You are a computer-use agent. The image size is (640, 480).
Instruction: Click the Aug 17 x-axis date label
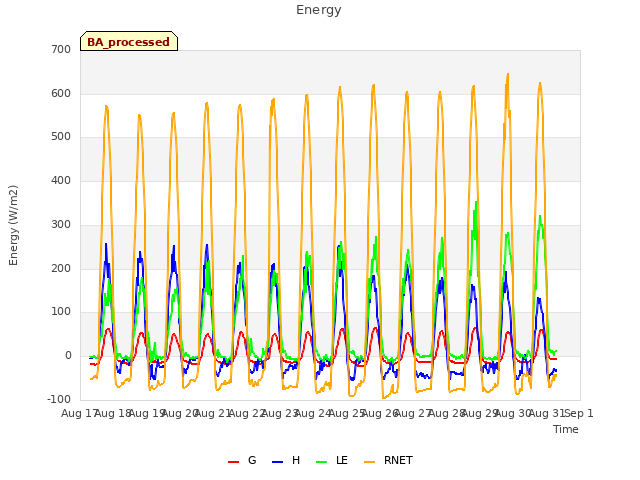pyautogui.click(x=78, y=413)
